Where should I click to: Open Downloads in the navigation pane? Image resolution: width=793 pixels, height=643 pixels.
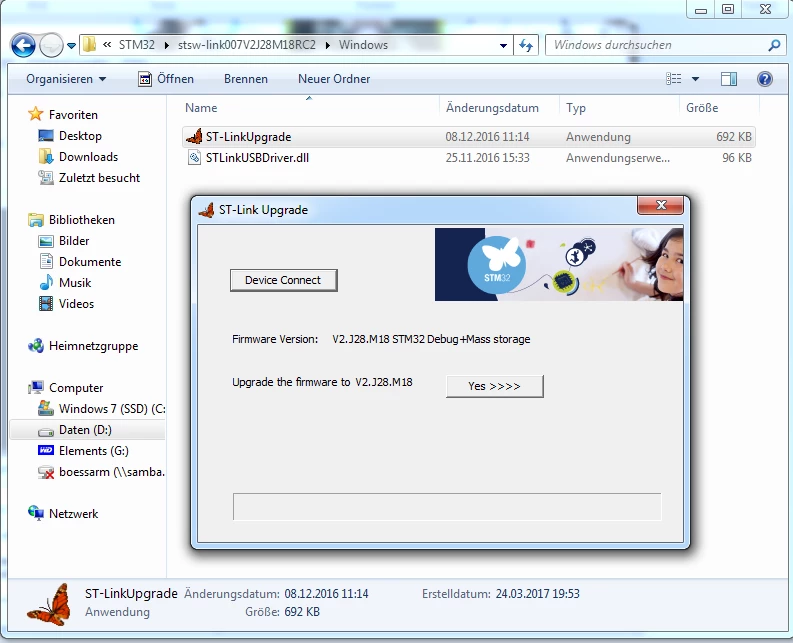(x=89, y=157)
